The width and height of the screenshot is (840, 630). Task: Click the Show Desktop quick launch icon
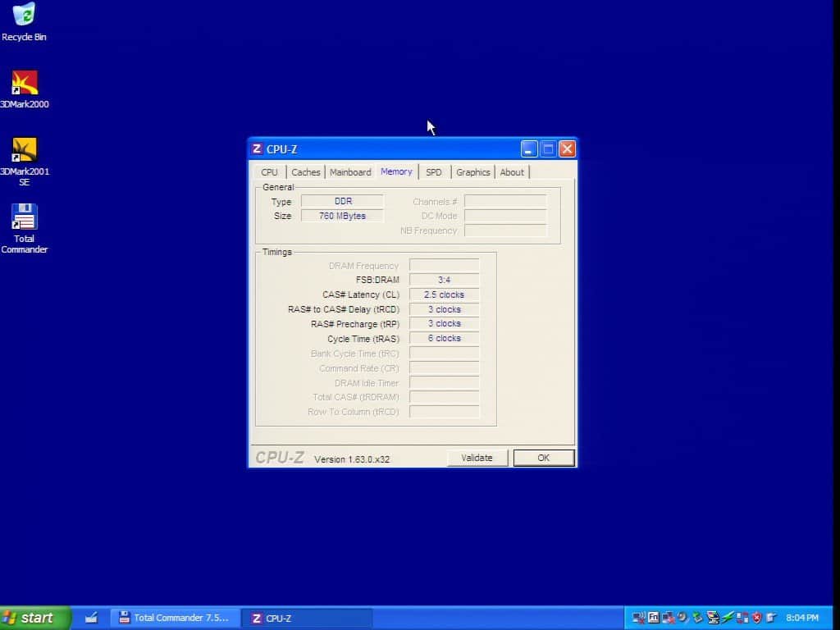91,618
